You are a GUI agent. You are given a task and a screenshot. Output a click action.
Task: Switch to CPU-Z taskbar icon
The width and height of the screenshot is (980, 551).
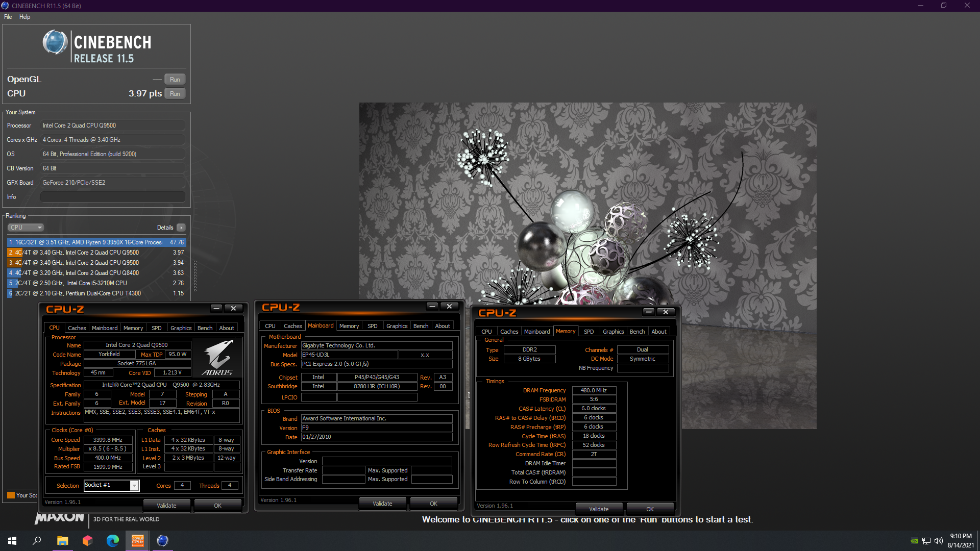[x=138, y=541]
